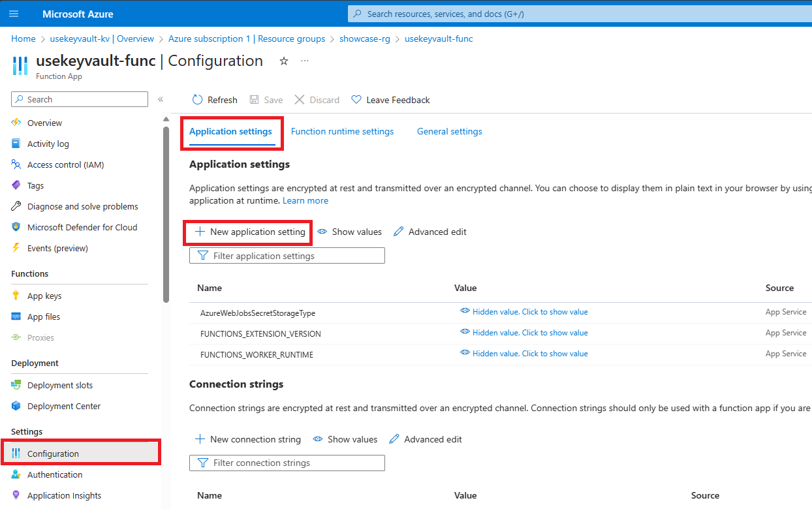
Task: Click the Deployment Center cube icon
Action: 16,406
